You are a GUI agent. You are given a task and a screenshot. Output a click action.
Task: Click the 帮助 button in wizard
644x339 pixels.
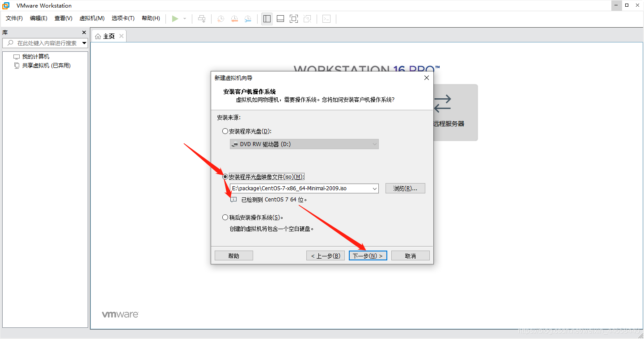(234, 255)
